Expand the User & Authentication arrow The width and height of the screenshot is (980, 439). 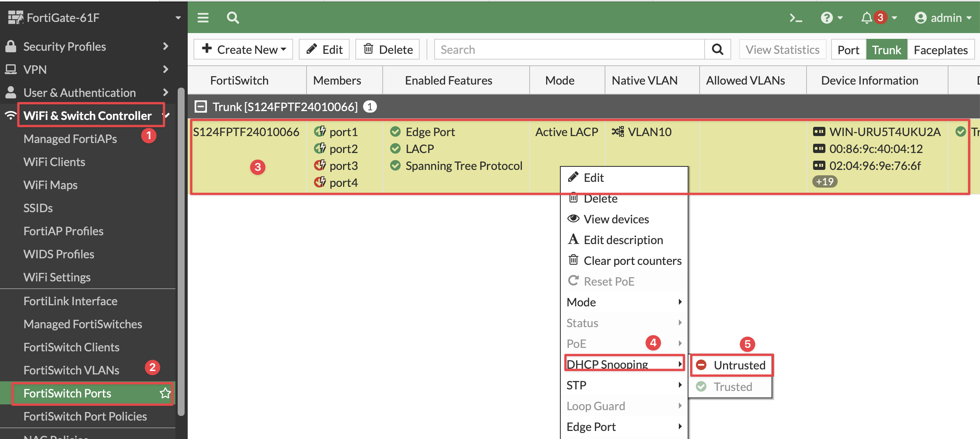click(166, 92)
